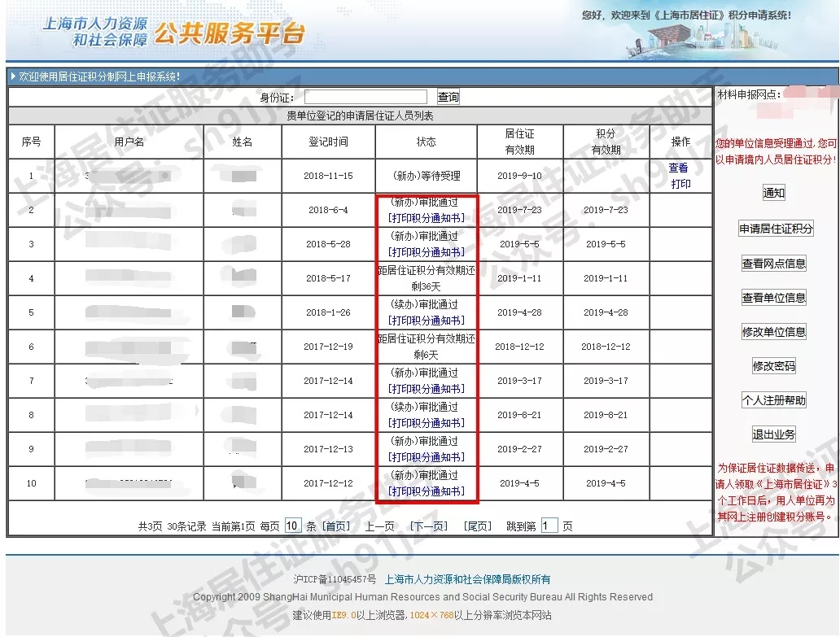The height and width of the screenshot is (637, 840).
Task: Click 修改单位信息 button
Action: click(x=773, y=332)
